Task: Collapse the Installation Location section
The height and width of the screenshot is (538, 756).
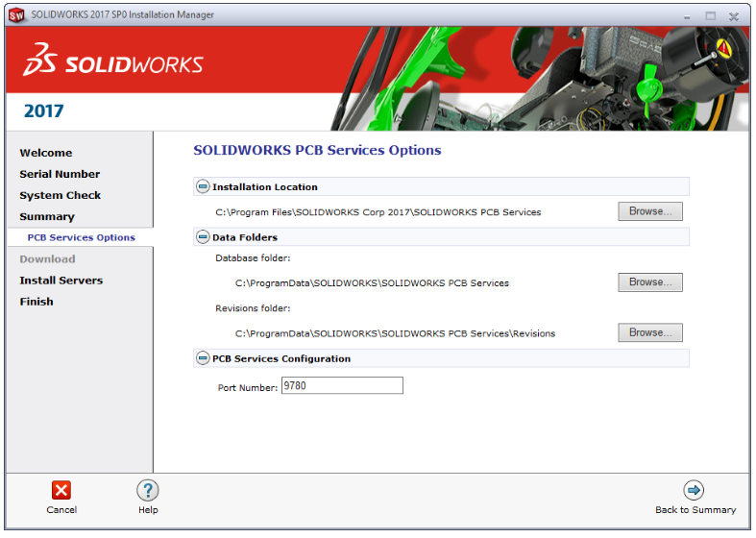Action: 203,186
